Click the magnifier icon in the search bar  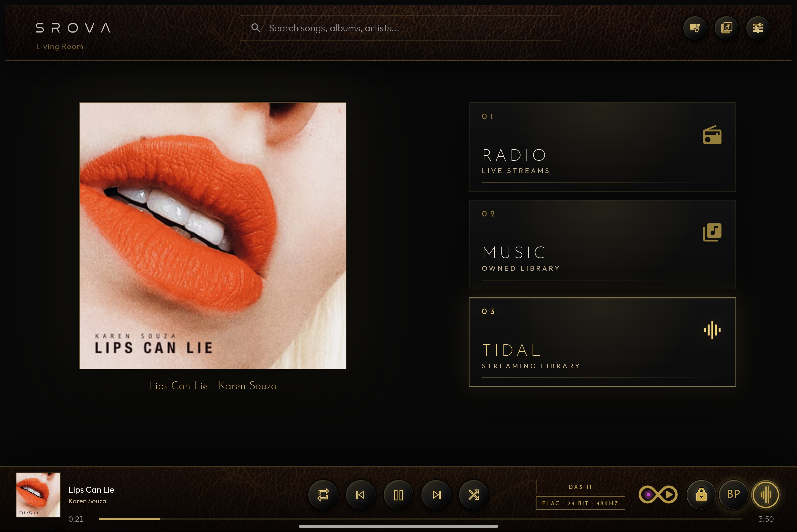pyautogui.click(x=256, y=28)
